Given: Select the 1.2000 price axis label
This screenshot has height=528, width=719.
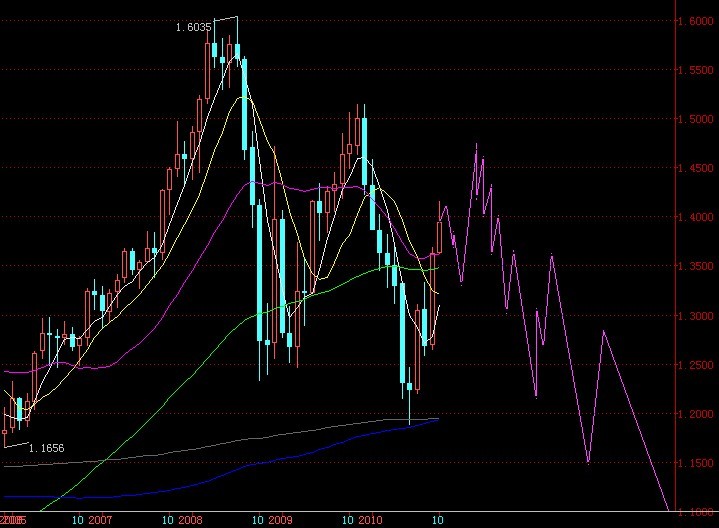Looking at the screenshot, I should (696, 414).
